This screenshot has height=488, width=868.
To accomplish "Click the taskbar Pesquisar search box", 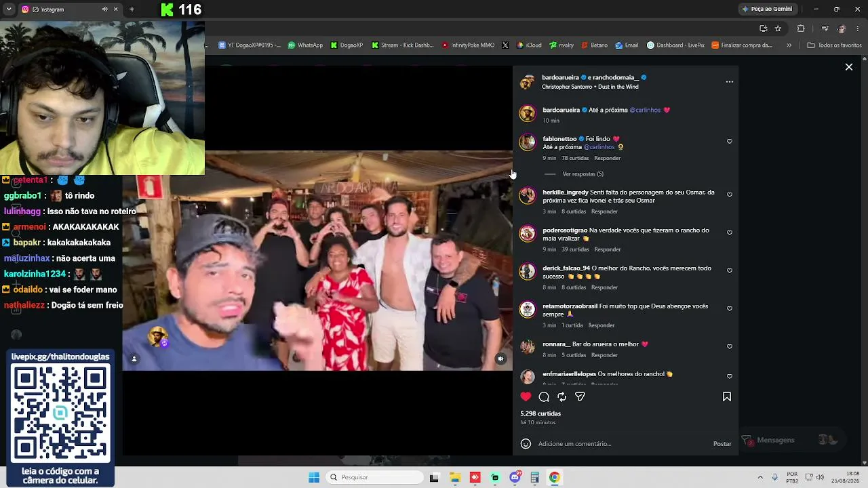I will (x=375, y=477).
